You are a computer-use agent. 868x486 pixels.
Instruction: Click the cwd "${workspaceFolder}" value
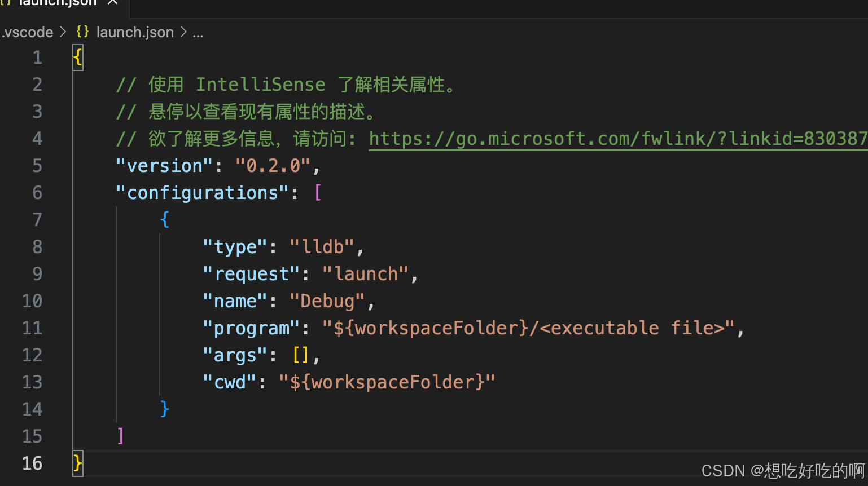[x=387, y=382]
